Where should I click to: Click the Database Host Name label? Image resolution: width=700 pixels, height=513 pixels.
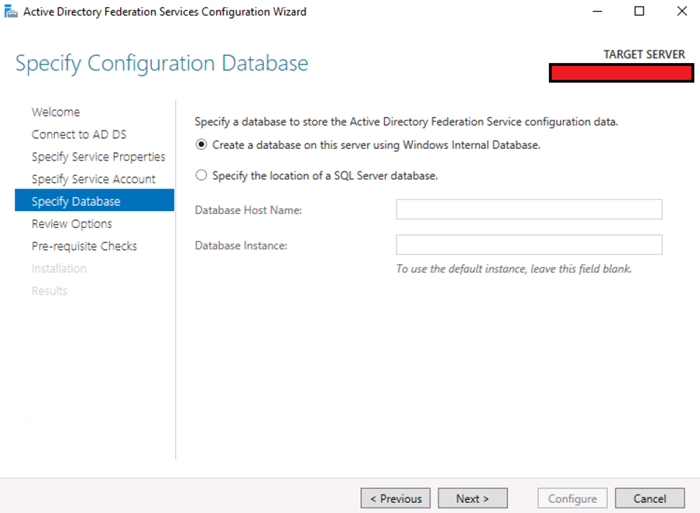click(248, 210)
